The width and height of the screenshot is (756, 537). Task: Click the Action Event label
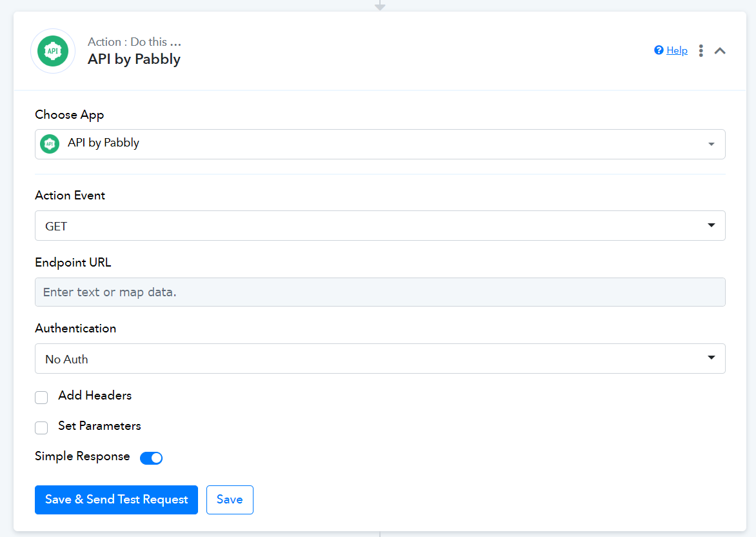[x=70, y=196]
